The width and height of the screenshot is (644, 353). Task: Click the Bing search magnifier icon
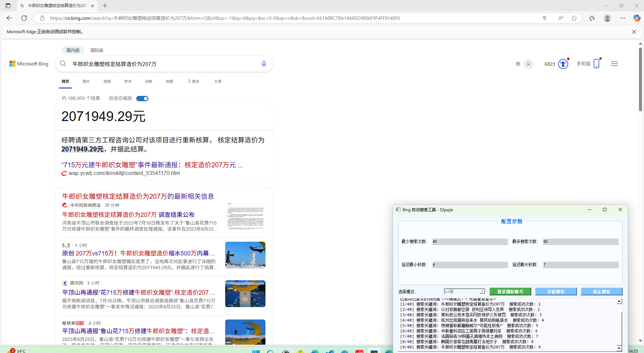[63, 64]
